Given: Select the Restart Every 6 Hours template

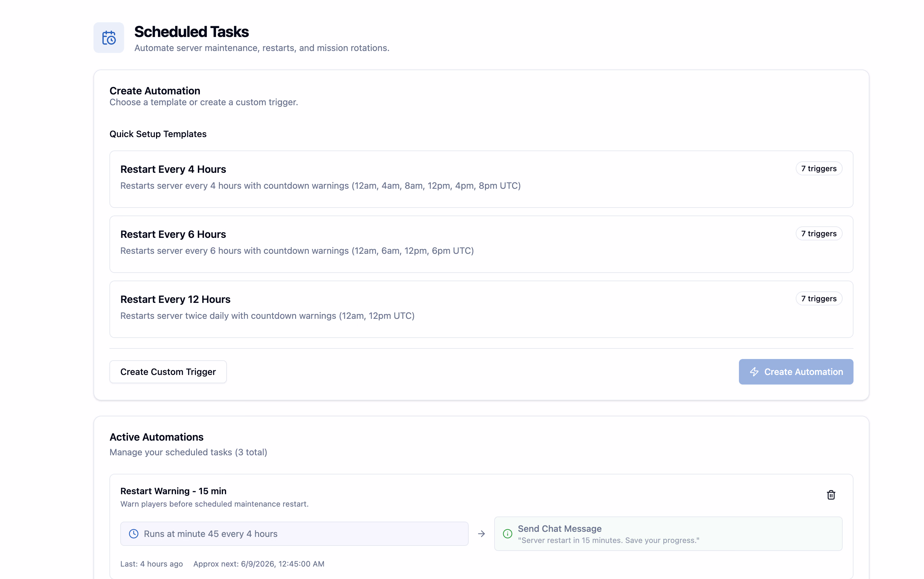Looking at the screenshot, I should pos(481,244).
